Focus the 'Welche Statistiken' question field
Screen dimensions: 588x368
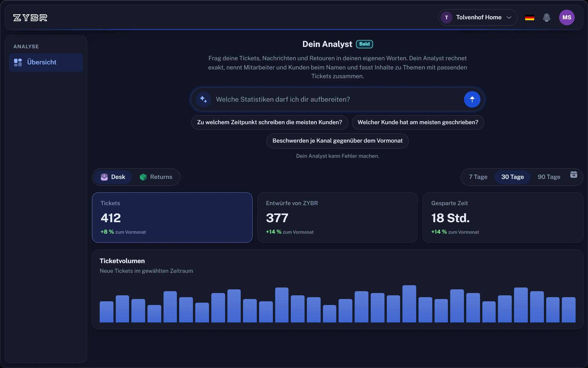coord(337,99)
